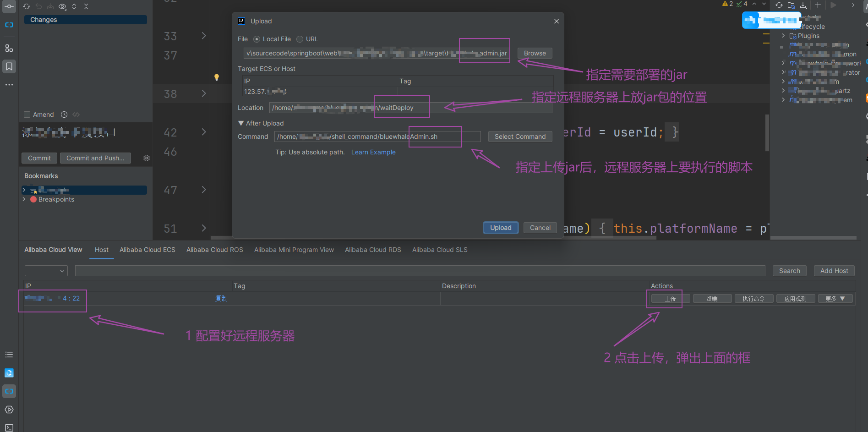Go to next highlighted error arrow

click(764, 4)
